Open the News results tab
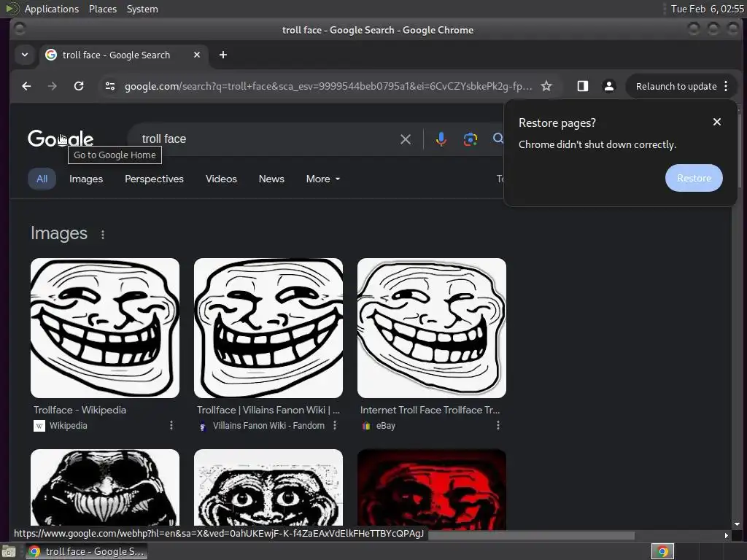 pyautogui.click(x=271, y=179)
